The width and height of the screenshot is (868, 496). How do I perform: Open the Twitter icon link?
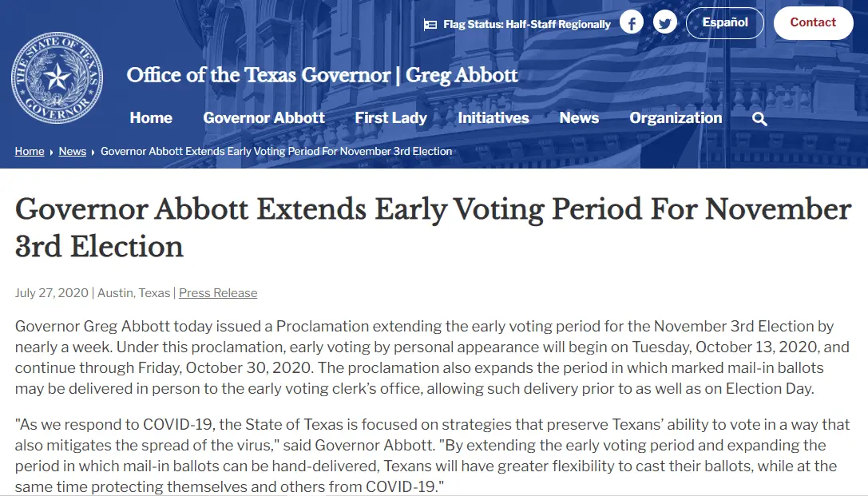click(665, 23)
